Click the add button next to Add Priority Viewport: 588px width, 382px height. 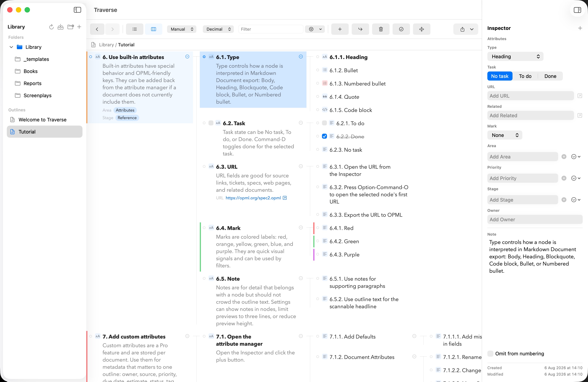[564, 178]
